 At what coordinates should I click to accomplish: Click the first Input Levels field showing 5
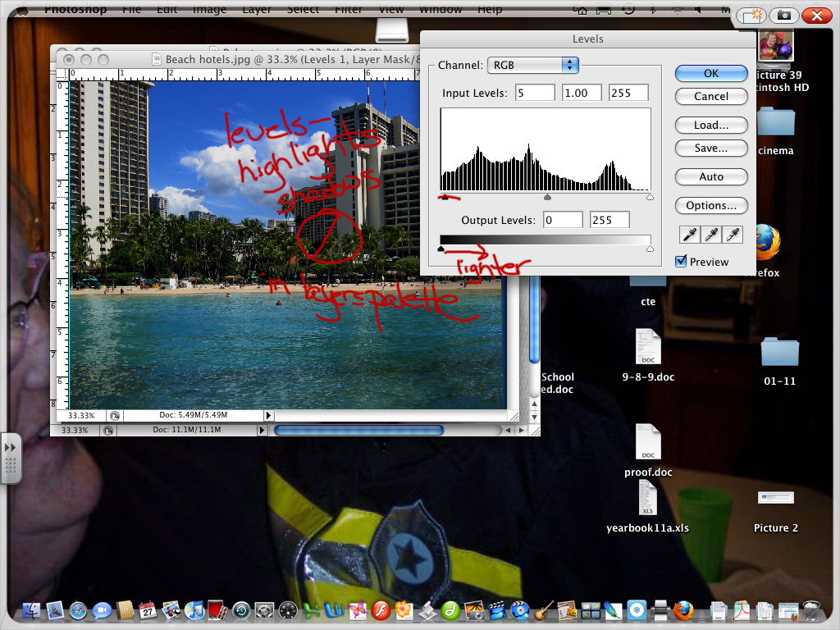pos(535,93)
